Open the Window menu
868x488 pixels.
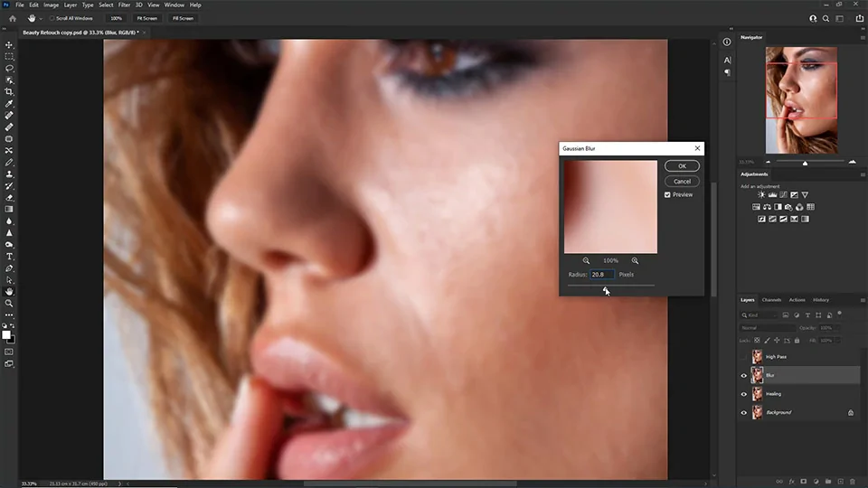174,5
